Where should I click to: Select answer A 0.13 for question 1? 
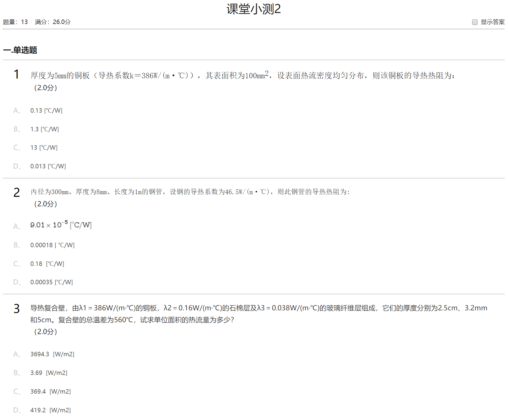coord(46,111)
